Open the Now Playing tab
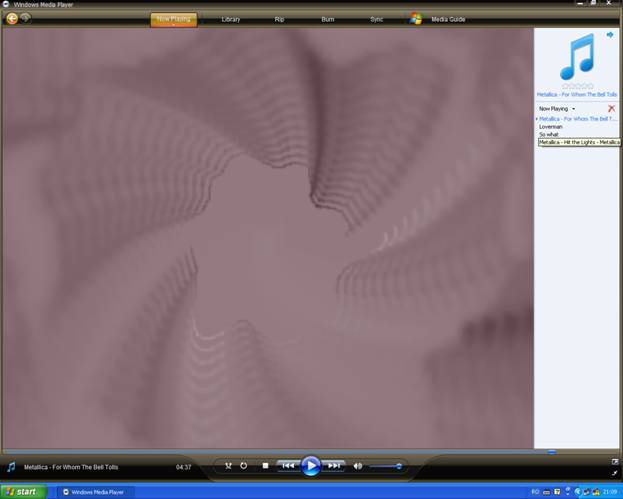Screen dimensions: 623x499 point(174,19)
